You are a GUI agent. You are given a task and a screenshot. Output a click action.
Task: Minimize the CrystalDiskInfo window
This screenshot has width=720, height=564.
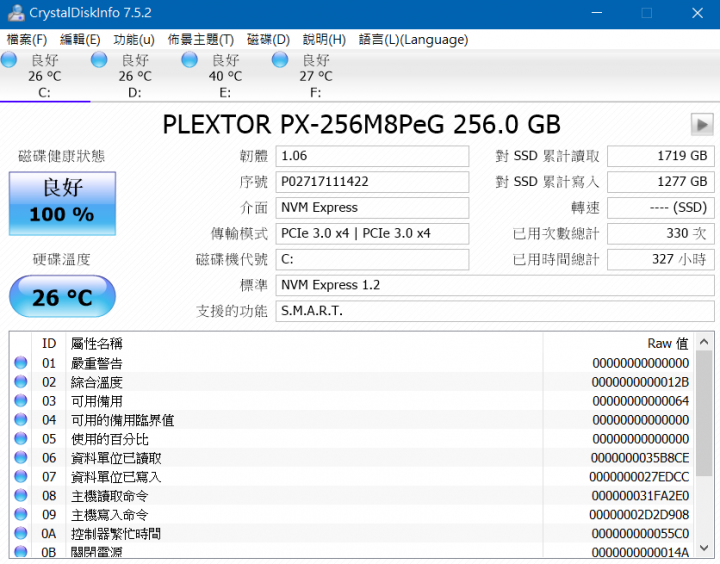click(596, 13)
